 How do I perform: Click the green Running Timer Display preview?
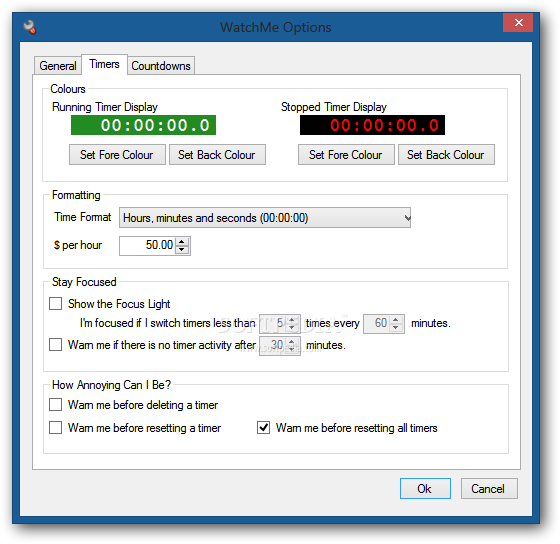coord(143,125)
